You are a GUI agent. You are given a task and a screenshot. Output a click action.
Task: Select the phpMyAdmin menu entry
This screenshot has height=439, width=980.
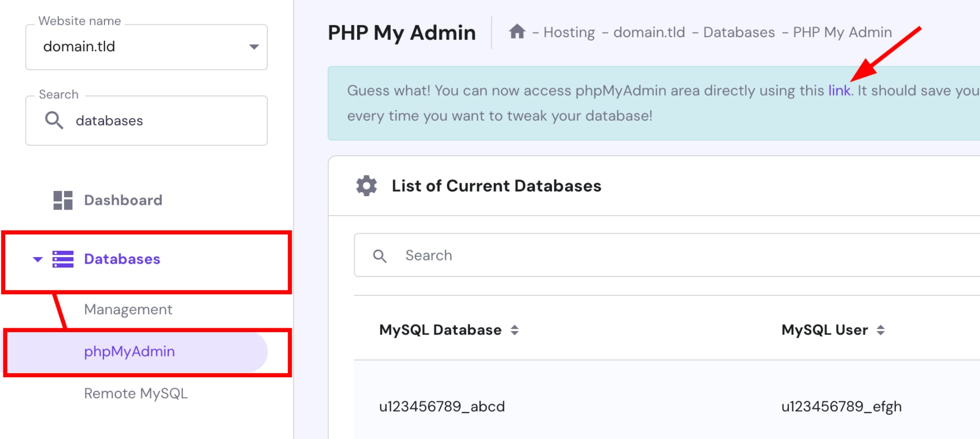tap(129, 352)
